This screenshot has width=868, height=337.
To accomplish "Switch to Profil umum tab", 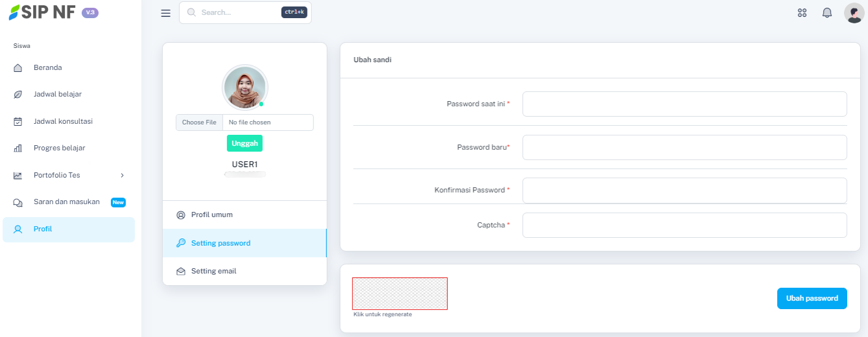I will tap(211, 215).
